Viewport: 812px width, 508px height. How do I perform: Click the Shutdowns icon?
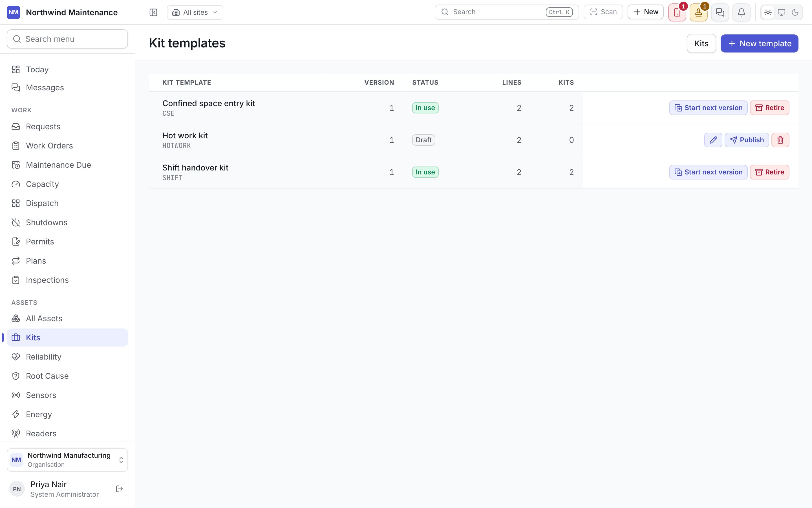click(16, 222)
